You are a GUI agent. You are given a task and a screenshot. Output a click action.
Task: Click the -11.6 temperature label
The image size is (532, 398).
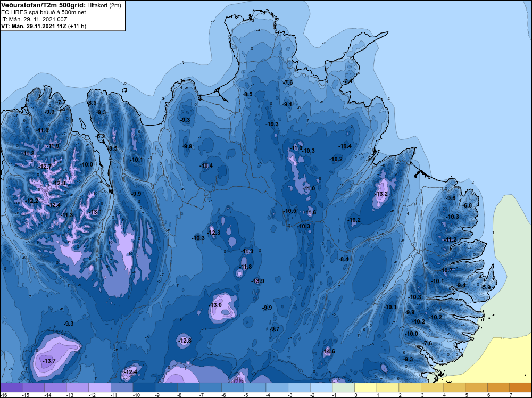coord(310,212)
